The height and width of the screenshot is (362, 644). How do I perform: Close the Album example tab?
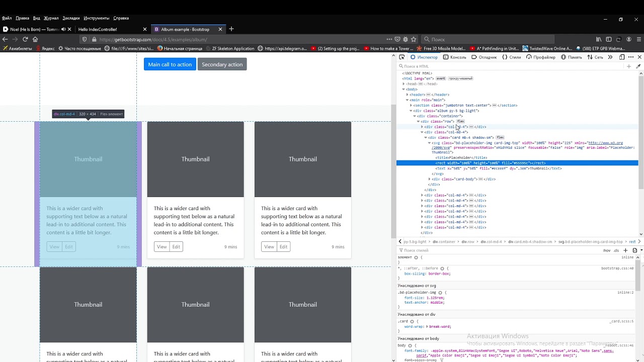pyautogui.click(x=220, y=29)
